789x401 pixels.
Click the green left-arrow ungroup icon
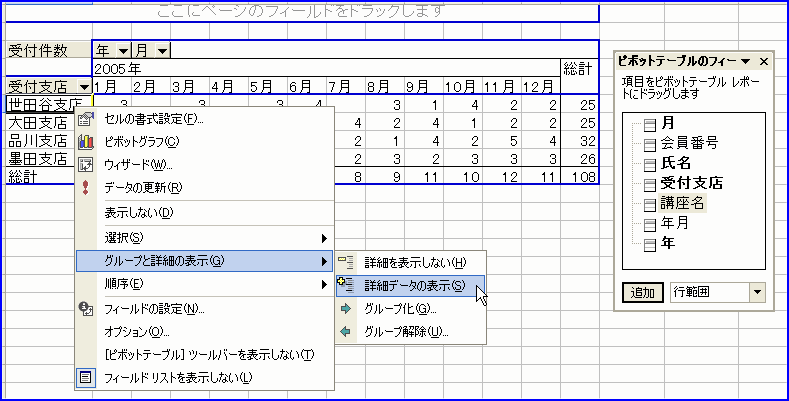pos(346,332)
